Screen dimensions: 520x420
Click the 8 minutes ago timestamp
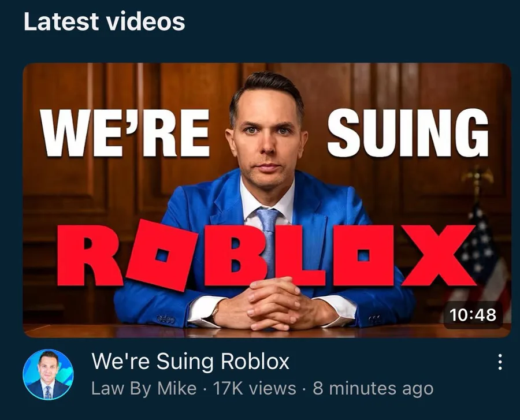point(373,388)
